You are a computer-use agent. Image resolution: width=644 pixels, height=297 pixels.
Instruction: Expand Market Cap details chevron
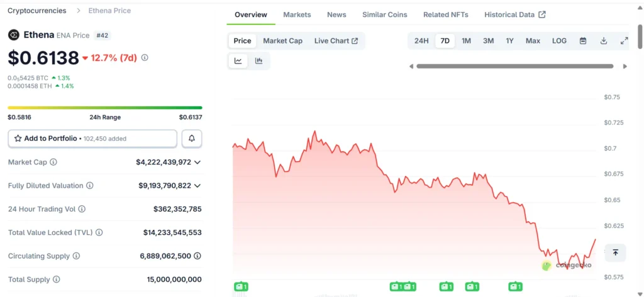coord(197,162)
